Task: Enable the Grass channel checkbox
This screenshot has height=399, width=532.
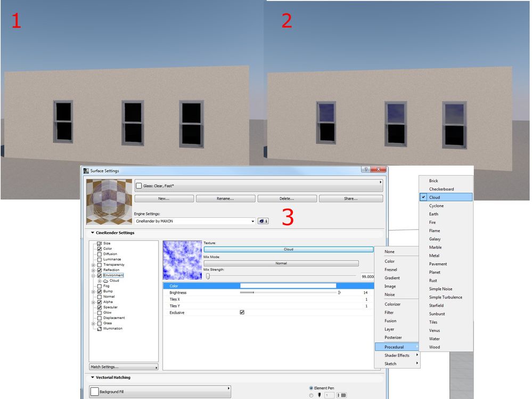Action: pos(100,323)
